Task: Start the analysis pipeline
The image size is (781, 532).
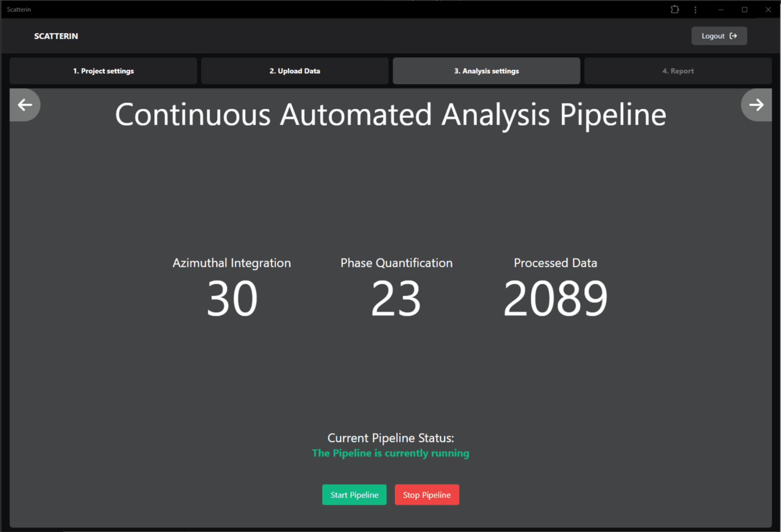Action: pos(354,494)
